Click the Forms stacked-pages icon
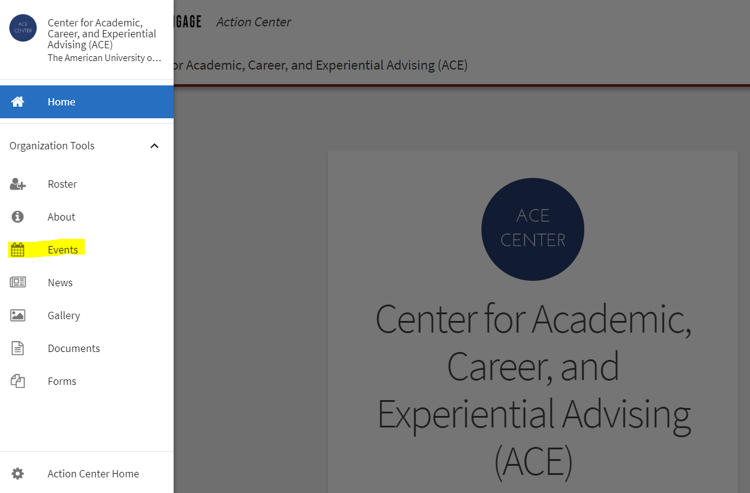The width and height of the screenshot is (750, 493). 18,381
